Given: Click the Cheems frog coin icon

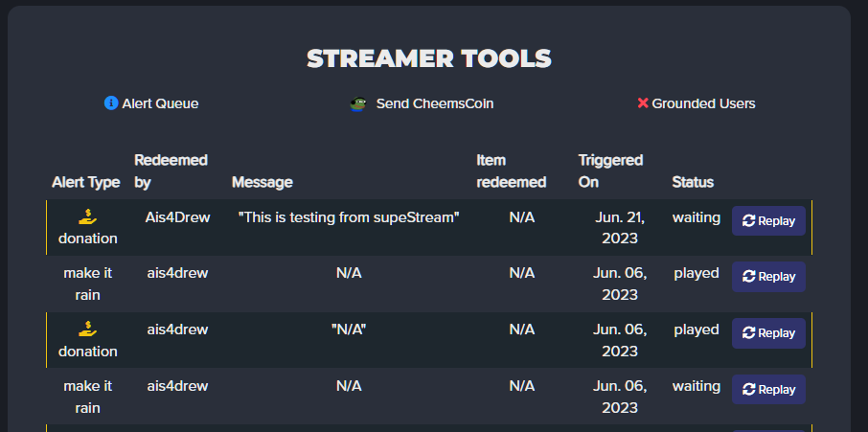Looking at the screenshot, I should (358, 104).
